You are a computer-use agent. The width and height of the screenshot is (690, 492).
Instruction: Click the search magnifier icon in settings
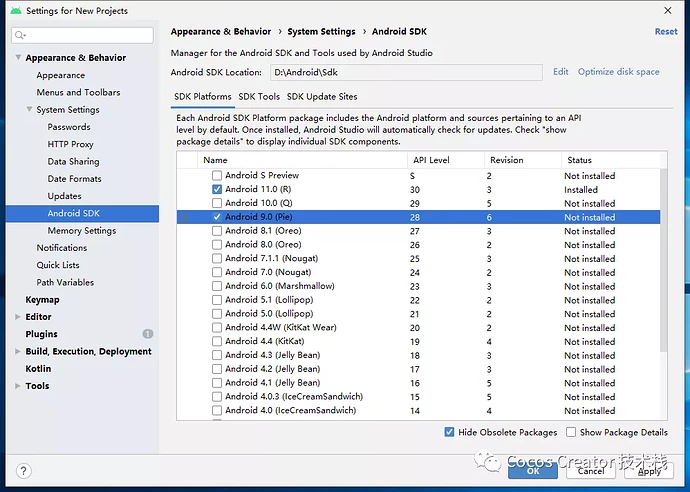tap(21, 36)
